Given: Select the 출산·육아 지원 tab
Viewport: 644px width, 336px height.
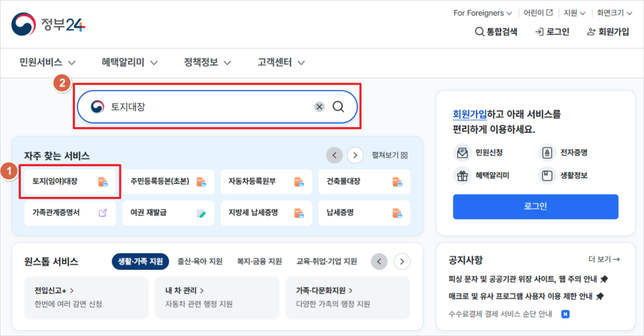Looking at the screenshot, I should click(x=200, y=262).
